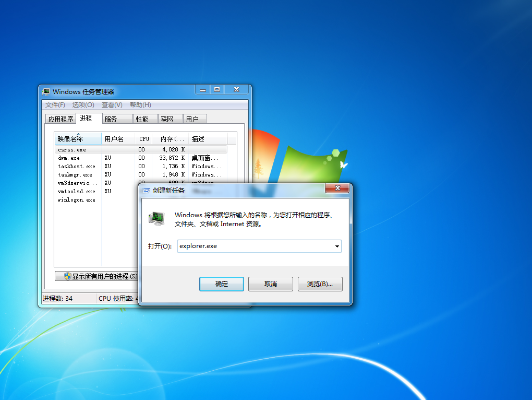Close the 创建新任务 dialog

point(337,188)
